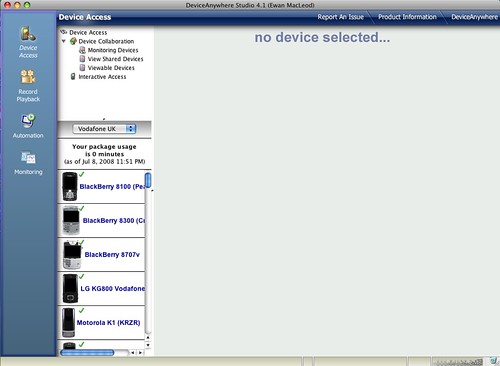
Task: Select the Device Collaboration tree label
Action: (x=106, y=41)
